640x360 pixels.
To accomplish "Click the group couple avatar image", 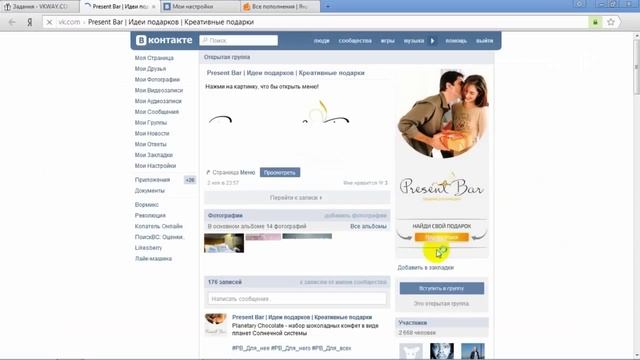I will (x=442, y=114).
